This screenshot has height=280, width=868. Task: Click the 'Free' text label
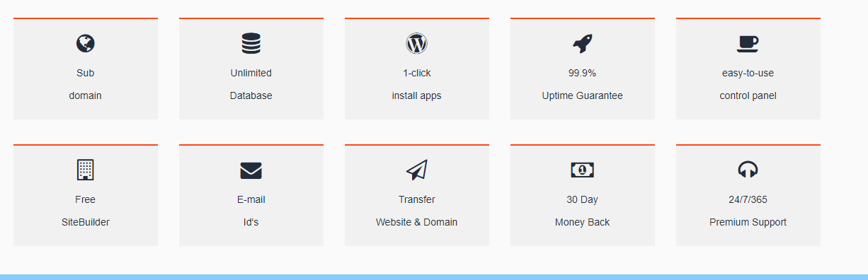point(86,199)
